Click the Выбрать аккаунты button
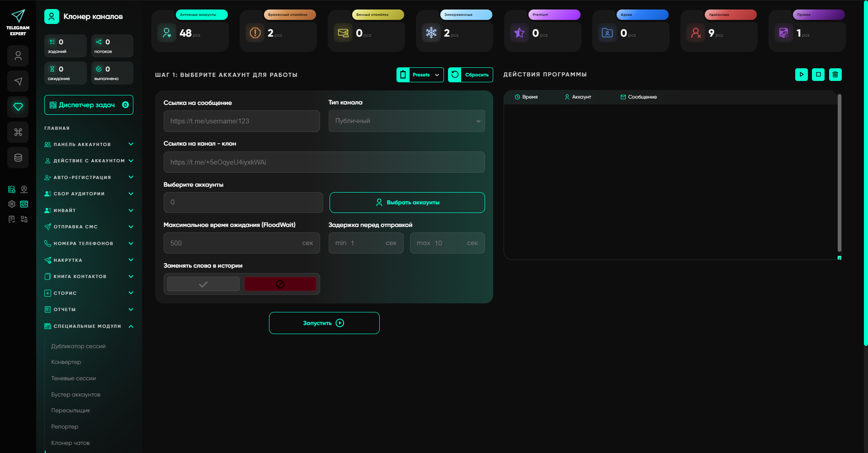 407,203
